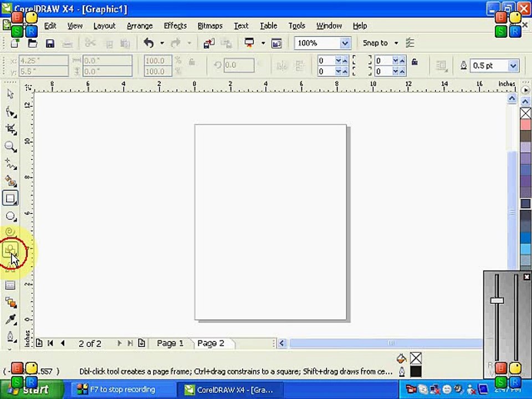Open the Undo history dropdown arrow

[x=162, y=43]
